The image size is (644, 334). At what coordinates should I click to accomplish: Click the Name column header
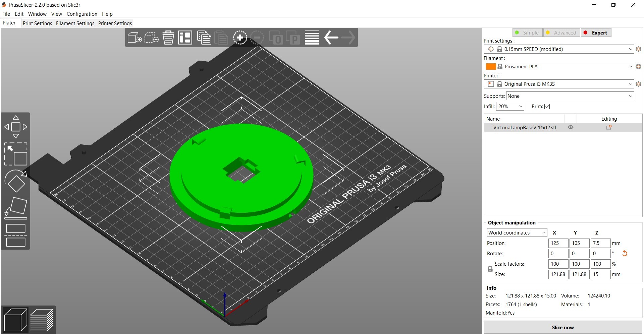click(493, 119)
